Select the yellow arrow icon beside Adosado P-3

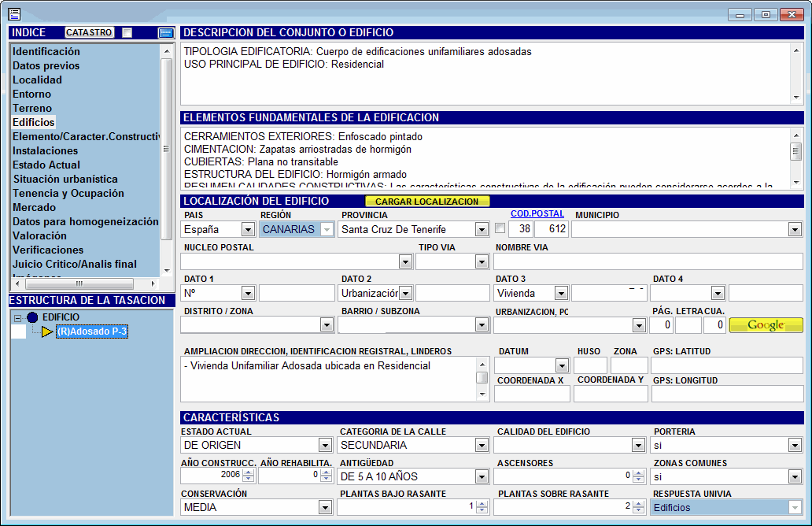coord(47,332)
